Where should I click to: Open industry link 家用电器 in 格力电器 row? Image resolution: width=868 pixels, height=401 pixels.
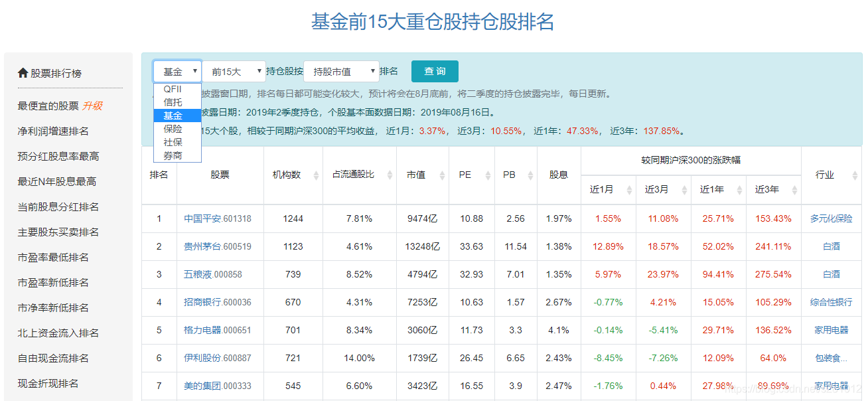click(x=831, y=330)
